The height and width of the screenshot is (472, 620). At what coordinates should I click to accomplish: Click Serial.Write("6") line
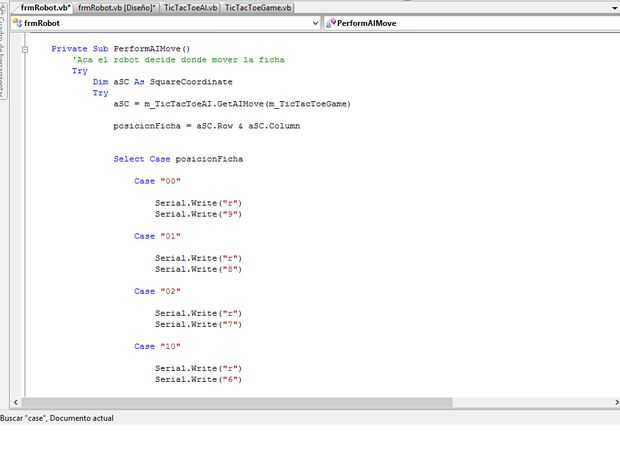click(x=198, y=379)
